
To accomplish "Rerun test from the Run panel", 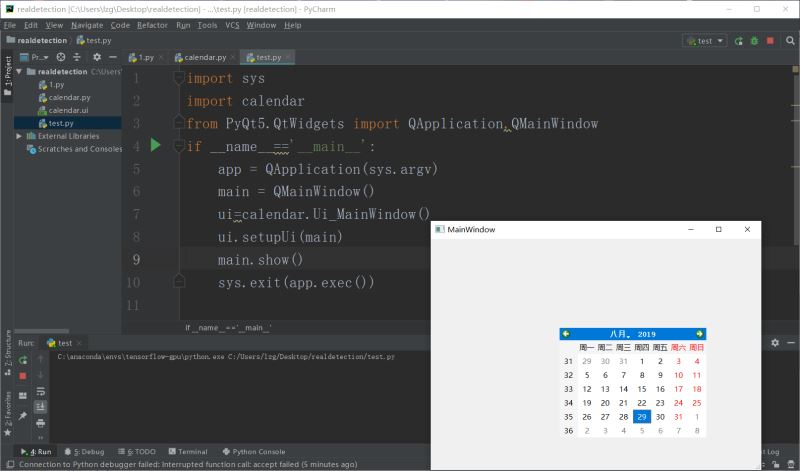I will point(22,359).
